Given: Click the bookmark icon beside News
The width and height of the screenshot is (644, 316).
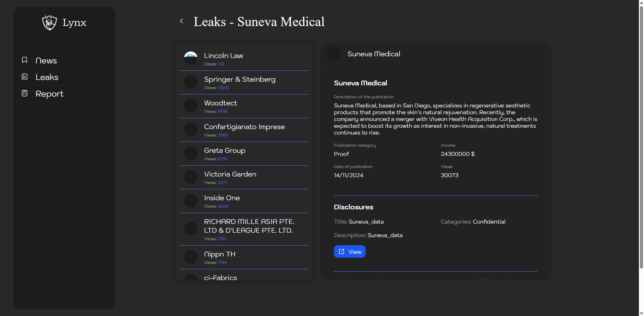Looking at the screenshot, I should (x=25, y=60).
